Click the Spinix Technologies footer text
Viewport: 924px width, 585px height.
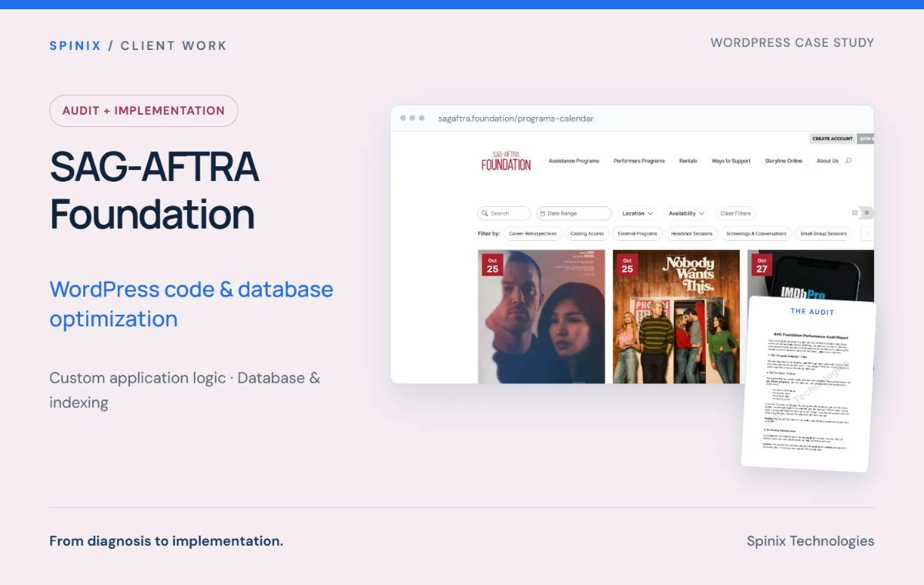[810, 541]
